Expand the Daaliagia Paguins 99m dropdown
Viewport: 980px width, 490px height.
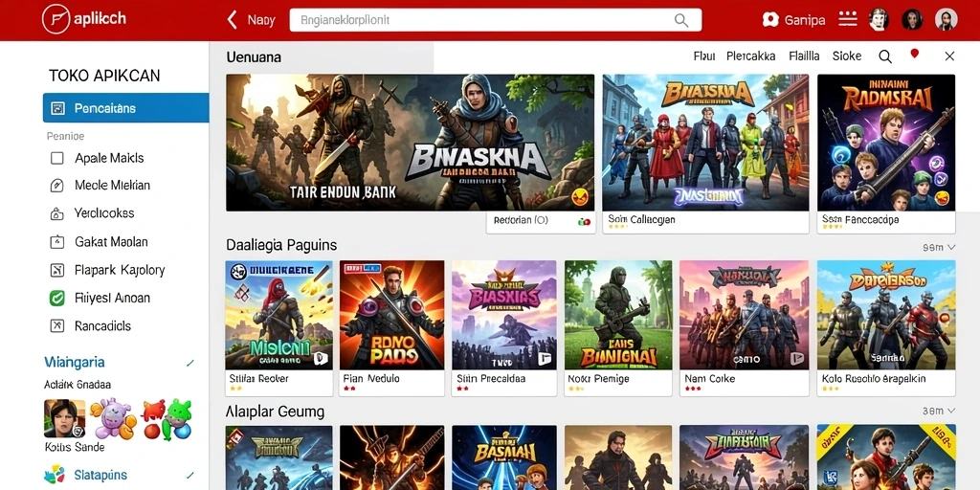[940, 248]
